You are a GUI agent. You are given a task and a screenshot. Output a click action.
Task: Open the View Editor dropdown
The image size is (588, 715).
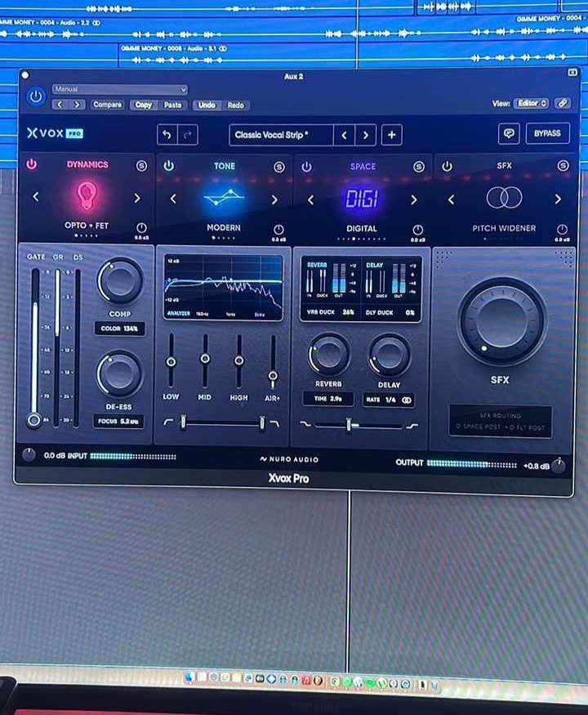coord(531,103)
